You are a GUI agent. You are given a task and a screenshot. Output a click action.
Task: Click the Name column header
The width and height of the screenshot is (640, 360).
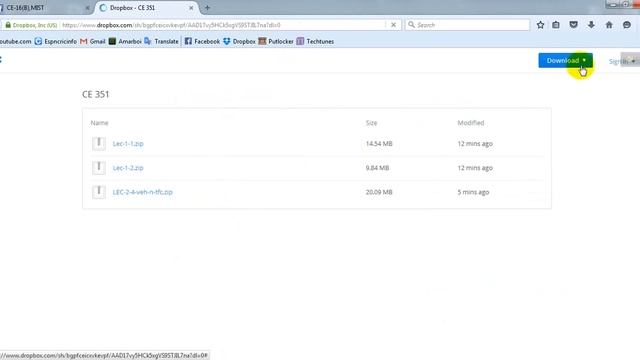click(99, 123)
